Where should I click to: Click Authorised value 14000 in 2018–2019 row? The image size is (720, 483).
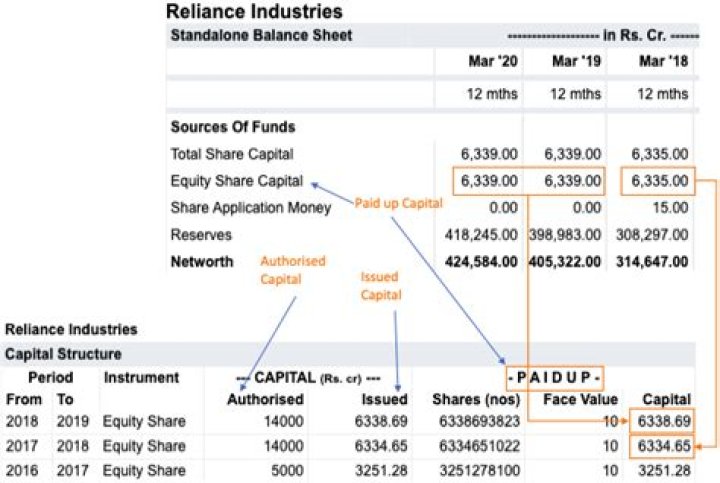[x=283, y=421]
